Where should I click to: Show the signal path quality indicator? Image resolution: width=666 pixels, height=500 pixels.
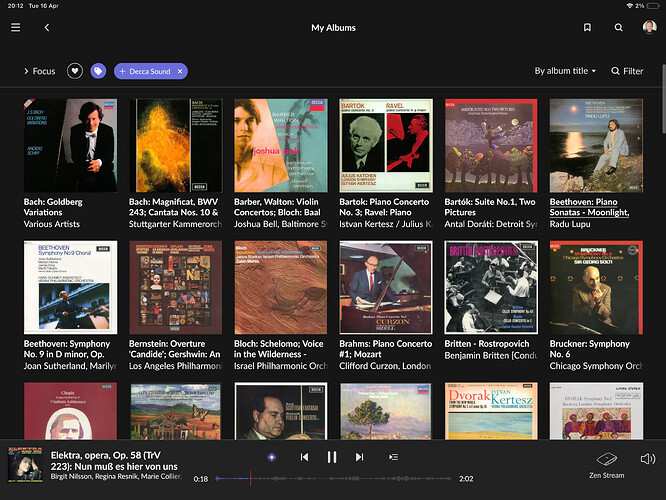pyautogui.click(x=271, y=457)
